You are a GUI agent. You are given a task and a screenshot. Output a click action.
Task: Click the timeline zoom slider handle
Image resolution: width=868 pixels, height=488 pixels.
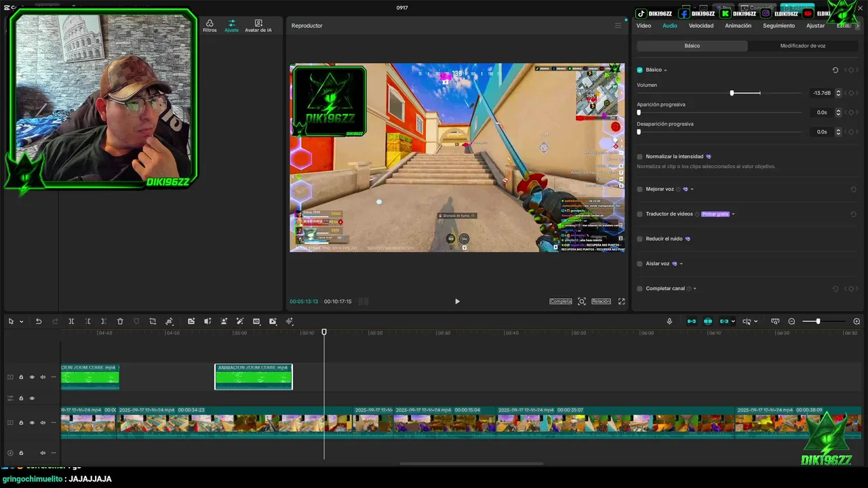818,321
